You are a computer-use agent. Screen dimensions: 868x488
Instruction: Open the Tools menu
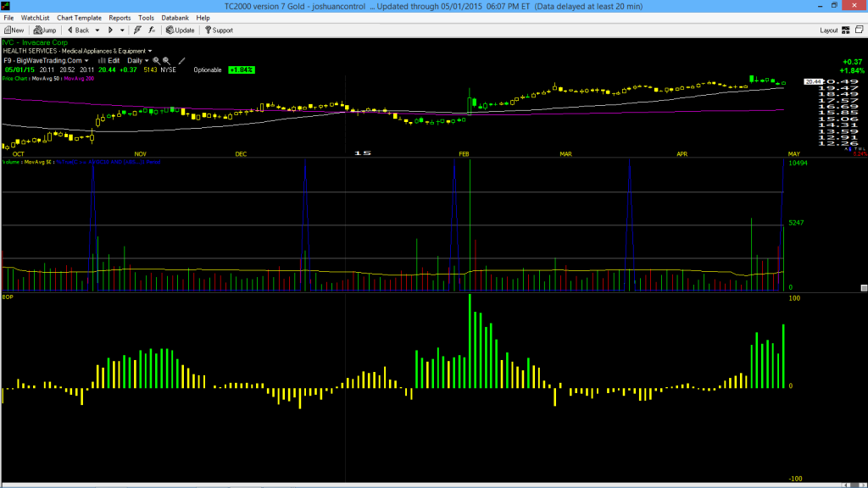[x=146, y=18]
